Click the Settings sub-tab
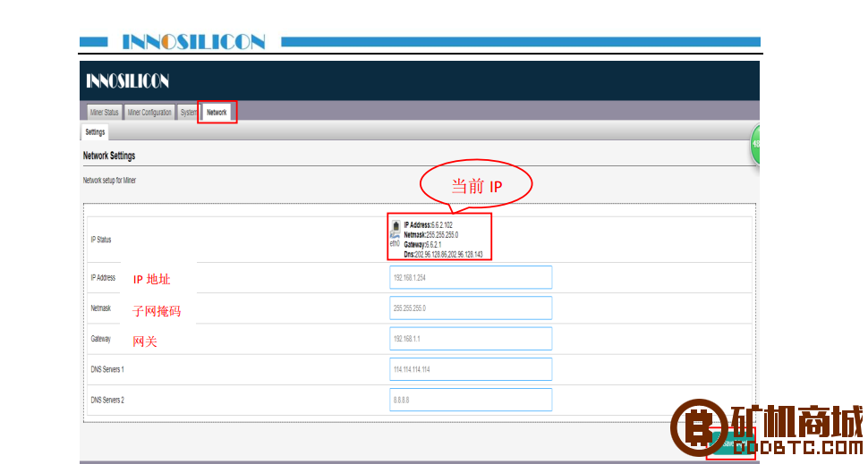This screenshot has height=464, width=868. click(x=95, y=132)
